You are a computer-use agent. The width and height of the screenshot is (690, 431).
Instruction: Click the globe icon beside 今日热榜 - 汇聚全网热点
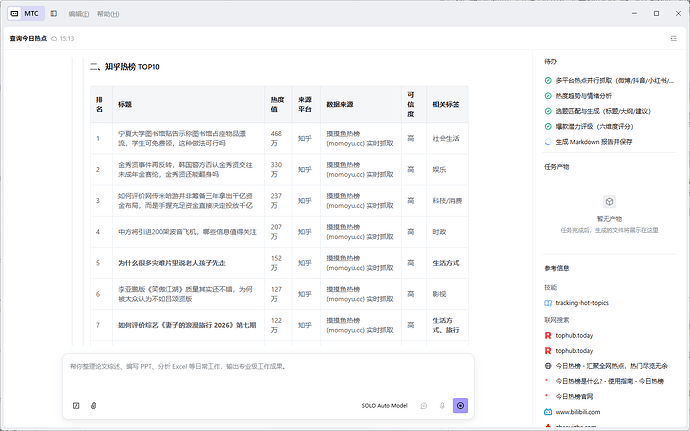click(548, 366)
